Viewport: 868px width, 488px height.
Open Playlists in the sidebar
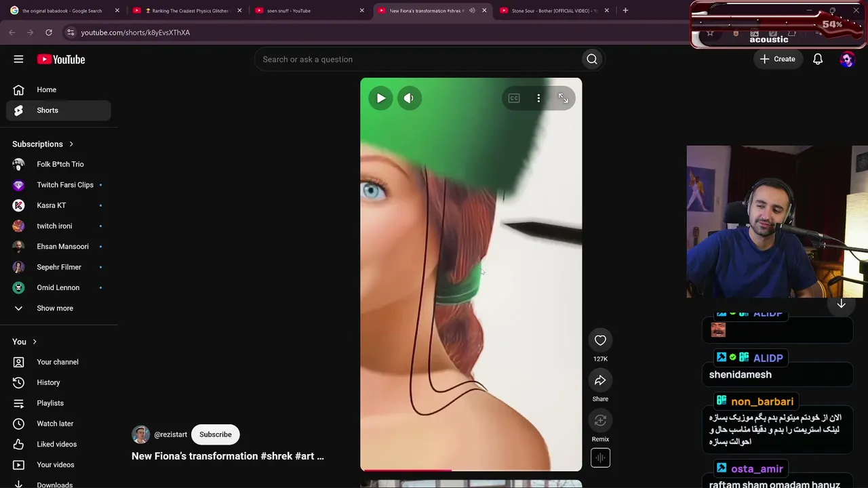[x=58, y=403]
